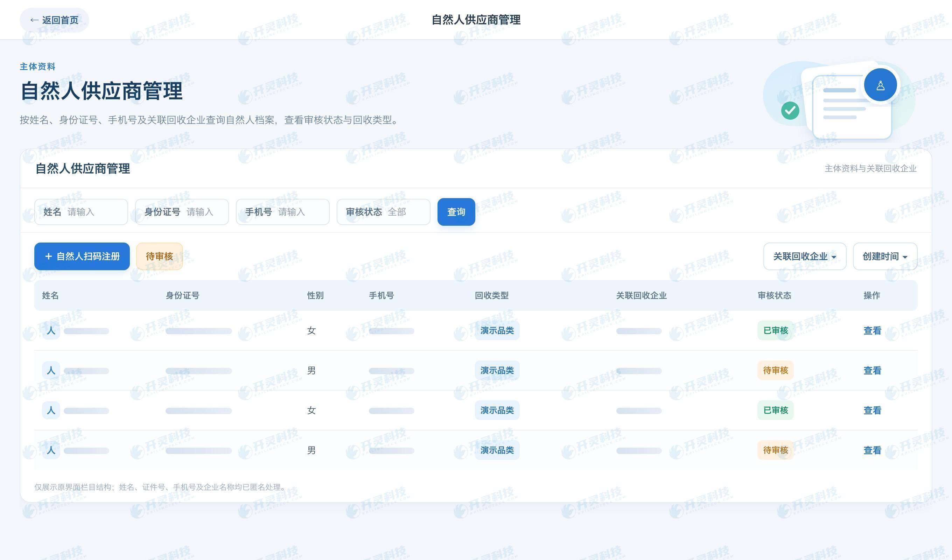The height and width of the screenshot is (560, 952).
Task: Click the person avatar icon in second row
Action: click(51, 371)
